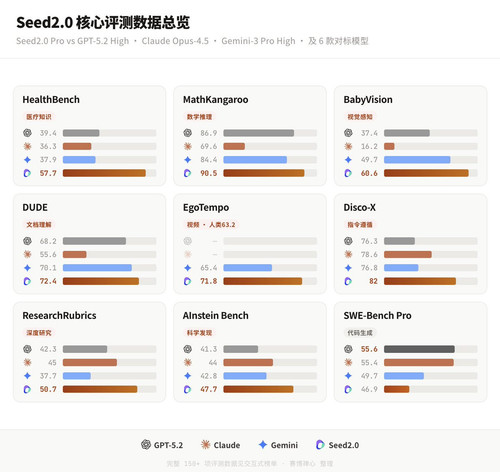
Task: Click the Seed2.0 icon in the HealthBench card
Action: 27,173
